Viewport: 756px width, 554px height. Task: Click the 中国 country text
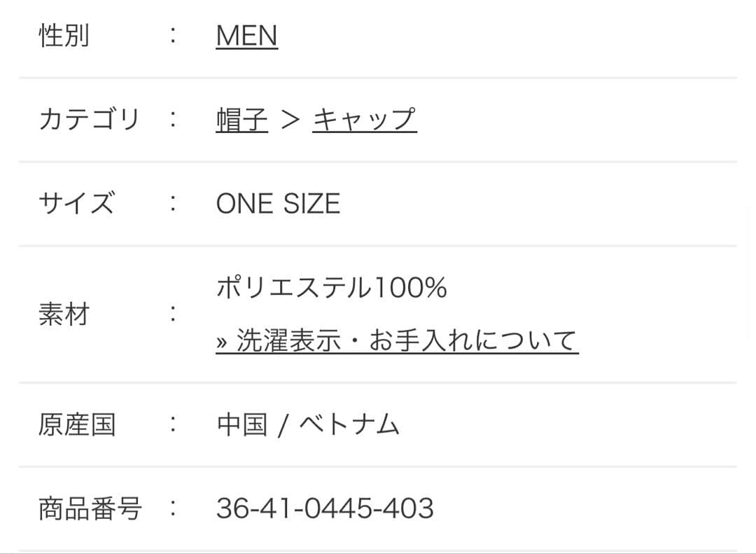pyautogui.click(x=241, y=425)
